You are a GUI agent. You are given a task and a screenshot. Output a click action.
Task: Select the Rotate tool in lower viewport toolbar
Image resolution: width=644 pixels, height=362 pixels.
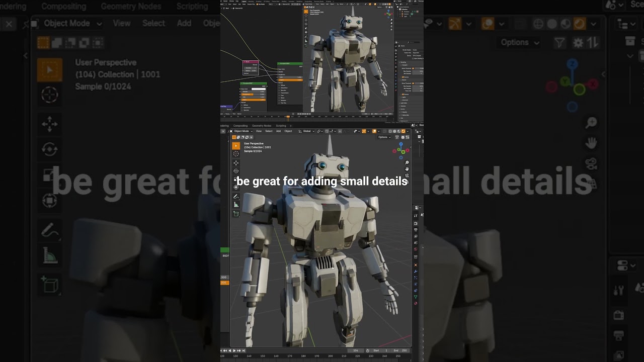coord(236,171)
